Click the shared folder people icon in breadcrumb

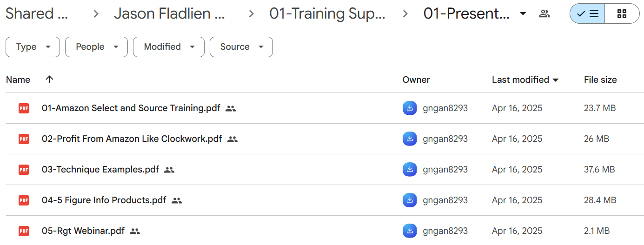point(544,13)
